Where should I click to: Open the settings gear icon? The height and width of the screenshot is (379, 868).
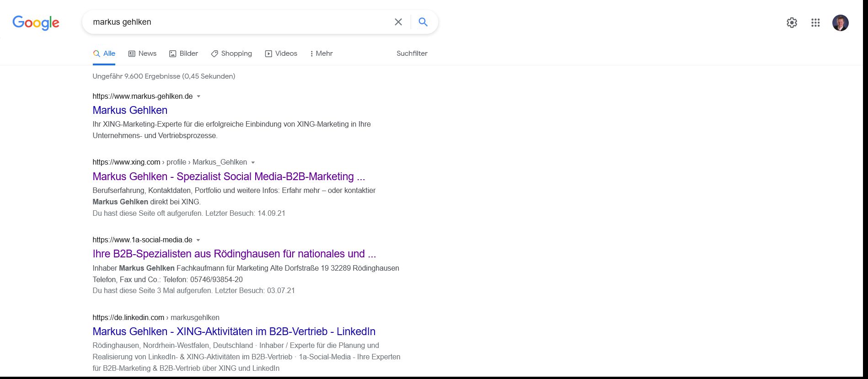point(792,22)
